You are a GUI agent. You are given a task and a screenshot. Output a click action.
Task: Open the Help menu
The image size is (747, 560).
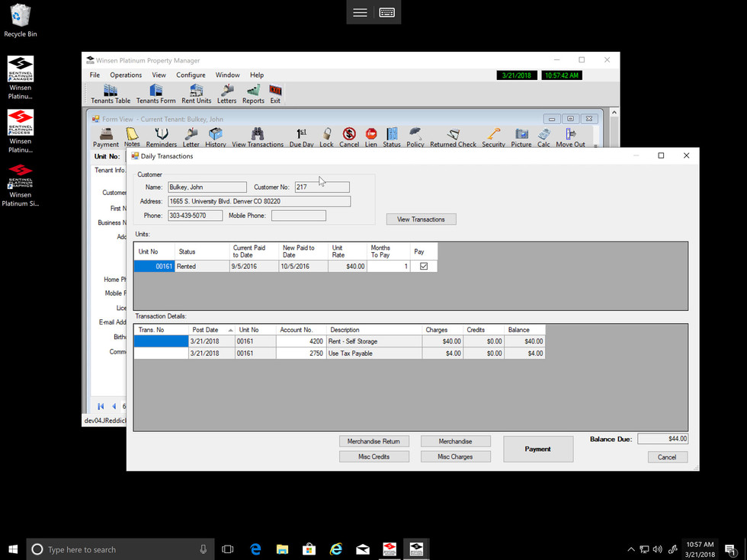(257, 75)
